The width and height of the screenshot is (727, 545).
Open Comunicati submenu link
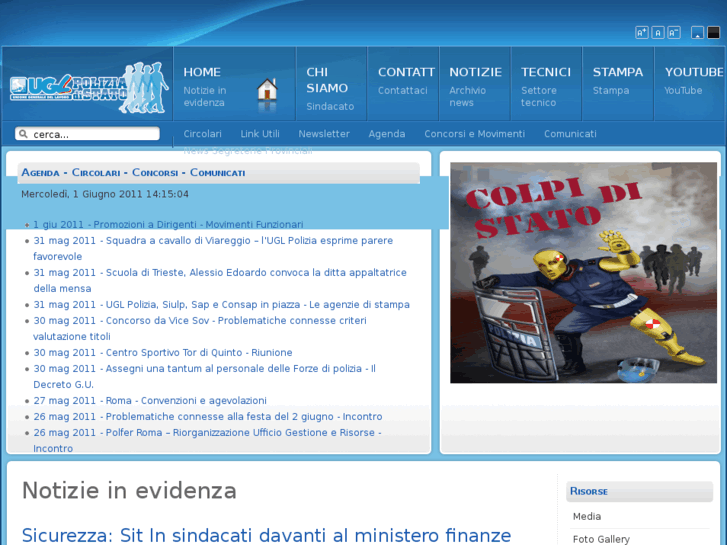click(x=570, y=134)
